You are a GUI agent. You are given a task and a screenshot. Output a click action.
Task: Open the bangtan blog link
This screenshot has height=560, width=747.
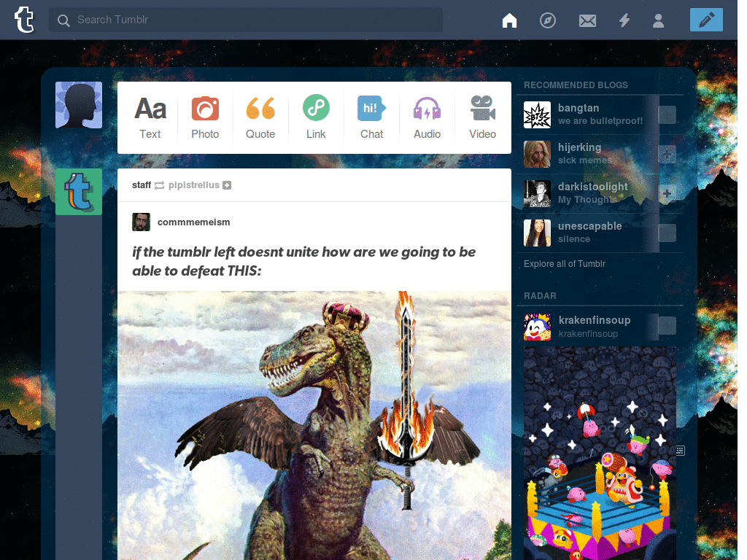pos(578,108)
